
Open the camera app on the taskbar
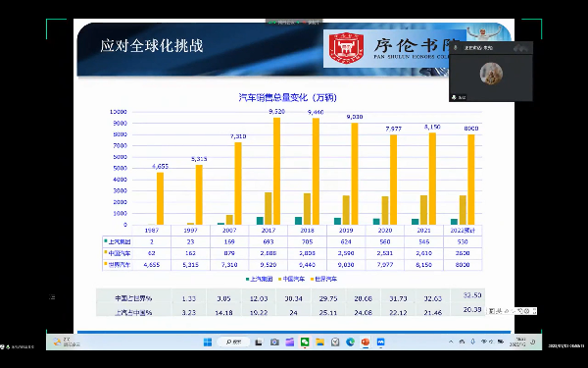pyautogui.click(x=274, y=342)
